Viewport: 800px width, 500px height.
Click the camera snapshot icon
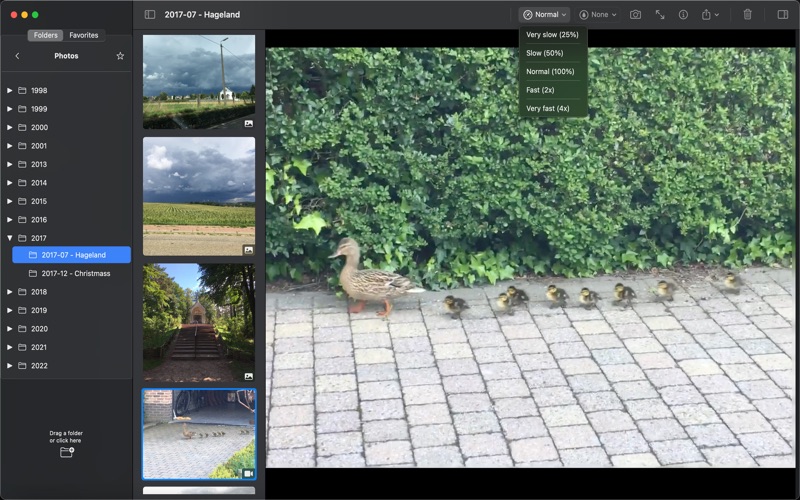pos(635,15)
